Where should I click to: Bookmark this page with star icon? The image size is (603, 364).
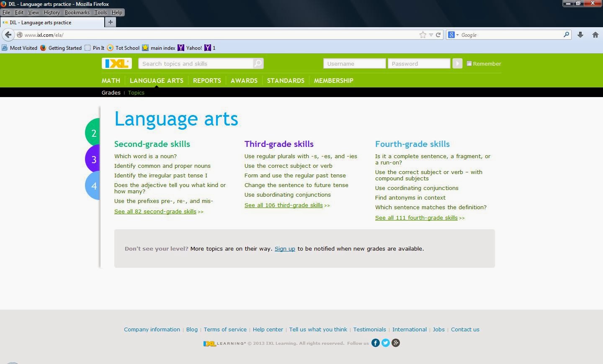click(x=423, y=35)
